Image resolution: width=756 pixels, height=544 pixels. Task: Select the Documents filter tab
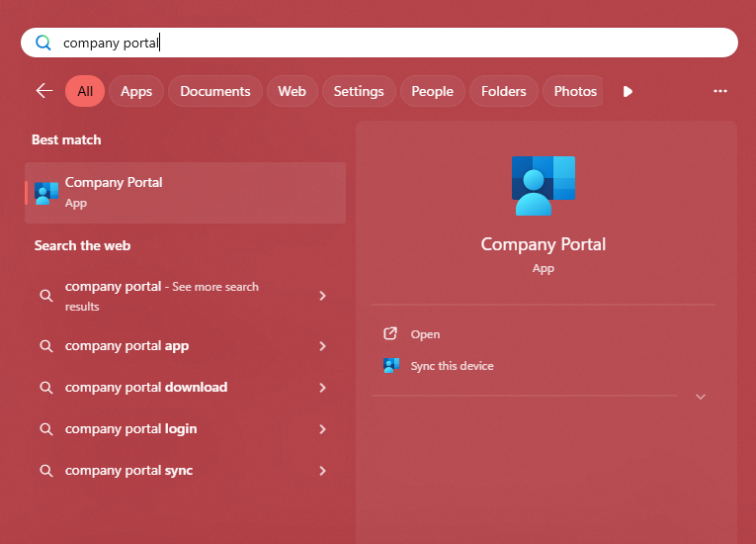[215, 91]
